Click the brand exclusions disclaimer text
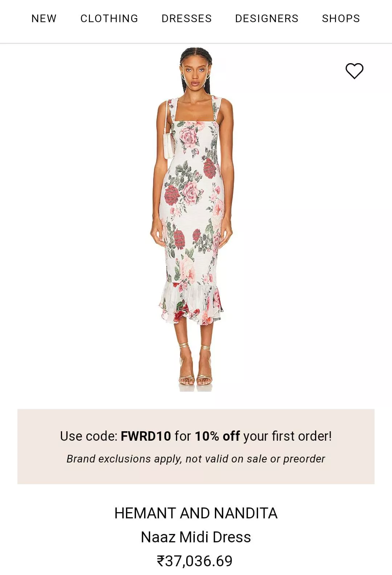 [x=196, y=459]
